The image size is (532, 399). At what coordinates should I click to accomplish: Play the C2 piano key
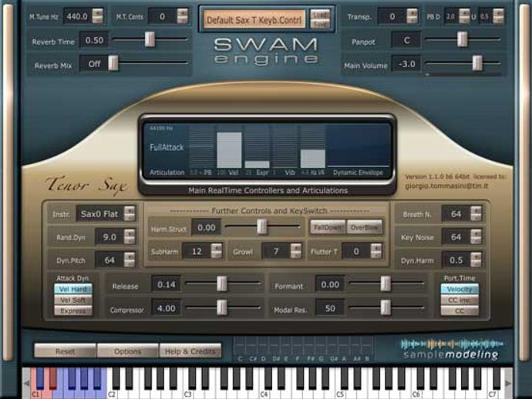pyautogui.click(x=111, y=394)
